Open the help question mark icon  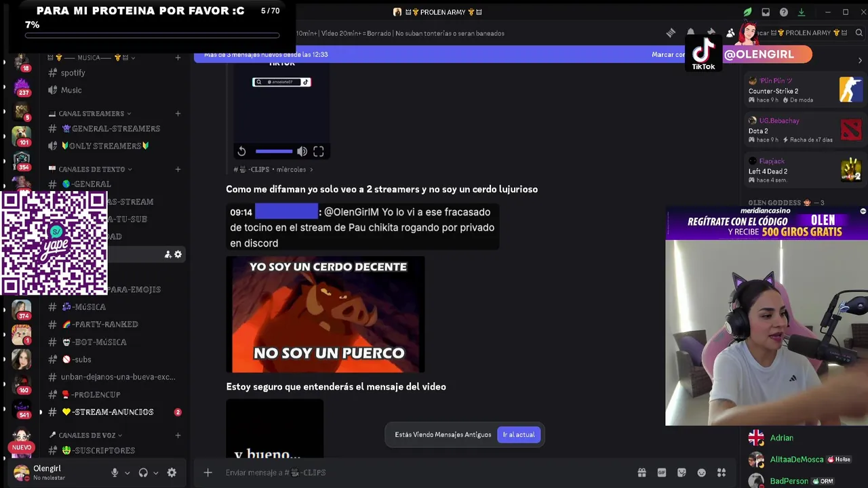click(783, 12)
